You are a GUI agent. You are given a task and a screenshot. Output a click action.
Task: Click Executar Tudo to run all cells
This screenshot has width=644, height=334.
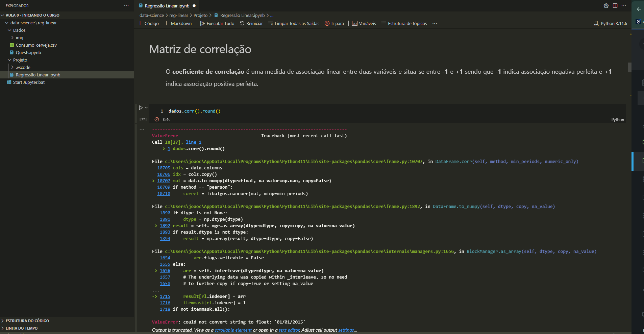click(x=217, y=23)
